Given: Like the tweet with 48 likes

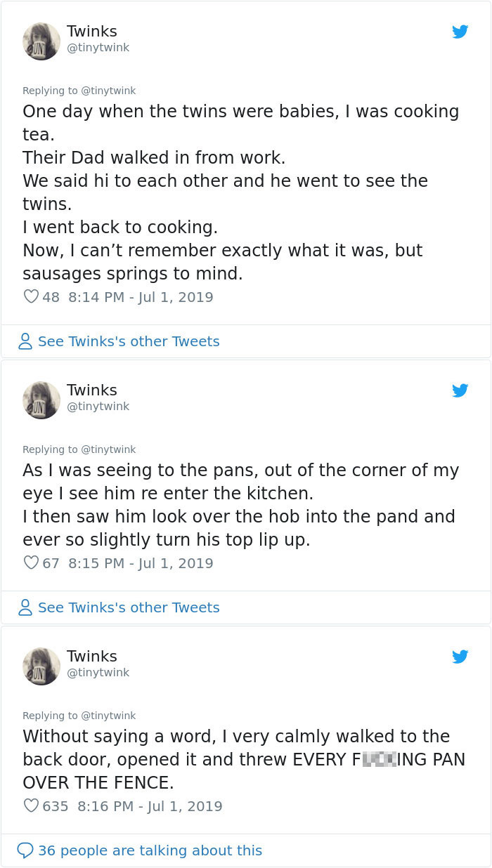Looking at the screenshot, I should (31, 297).
